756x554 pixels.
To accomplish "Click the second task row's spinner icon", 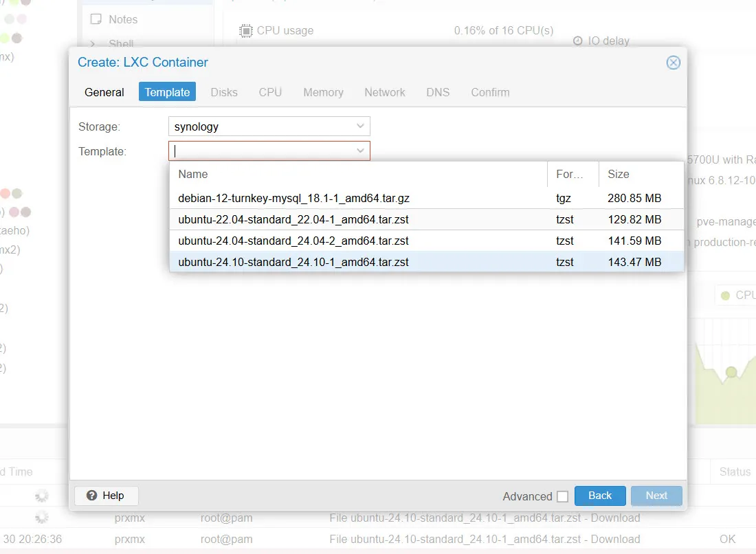I will point(41,517).
